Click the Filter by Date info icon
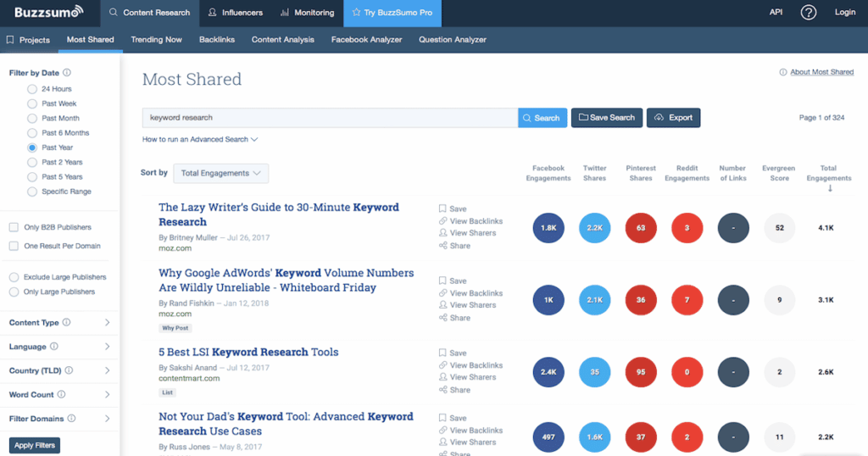 click(x=67, y=73)
